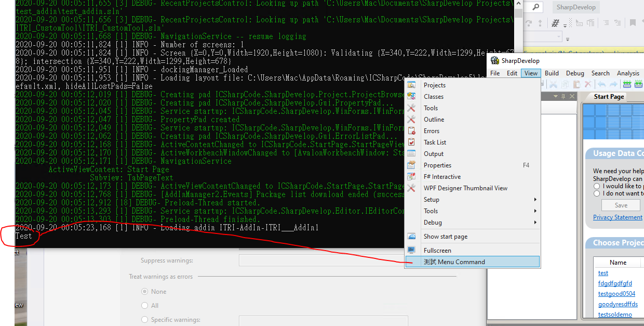Select the 'Specific warnings' option
The width and height of the screenshot is (644, 326).
[144, 319]
